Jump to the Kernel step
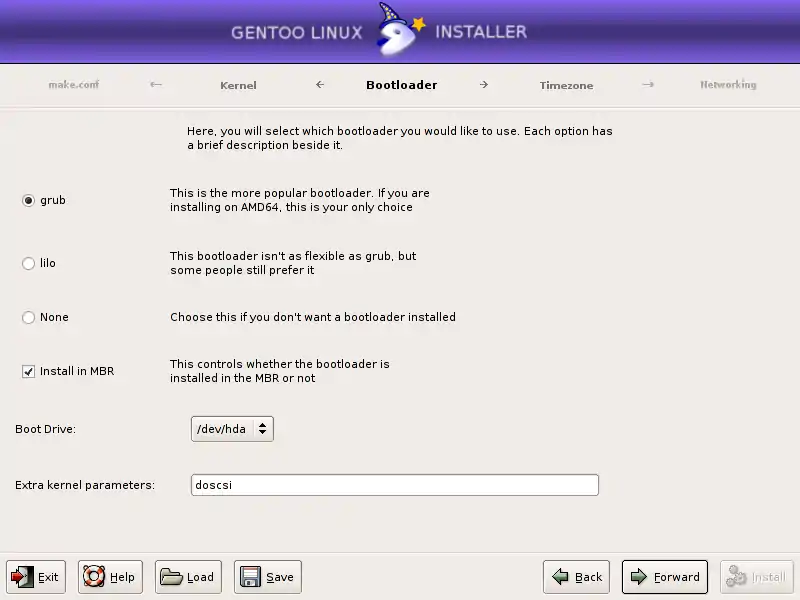The width and height of the screenshot is (800, 600). (238, 85)
